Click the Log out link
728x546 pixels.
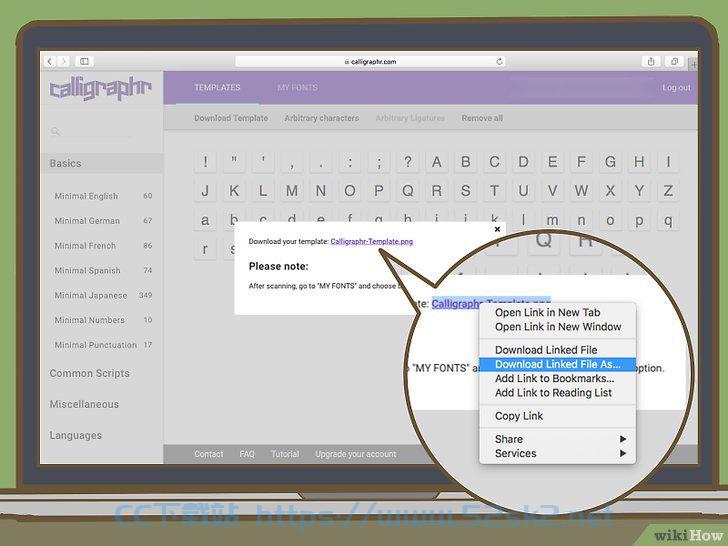676,87
